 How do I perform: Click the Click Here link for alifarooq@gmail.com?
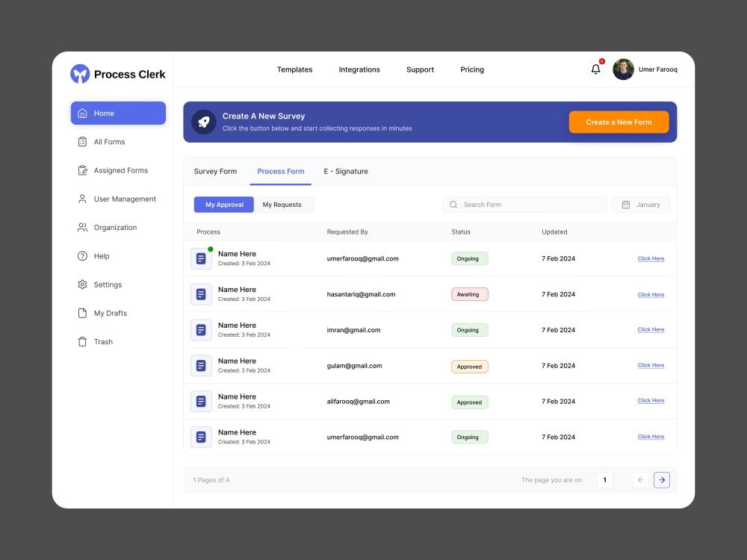tap(651, 400)
